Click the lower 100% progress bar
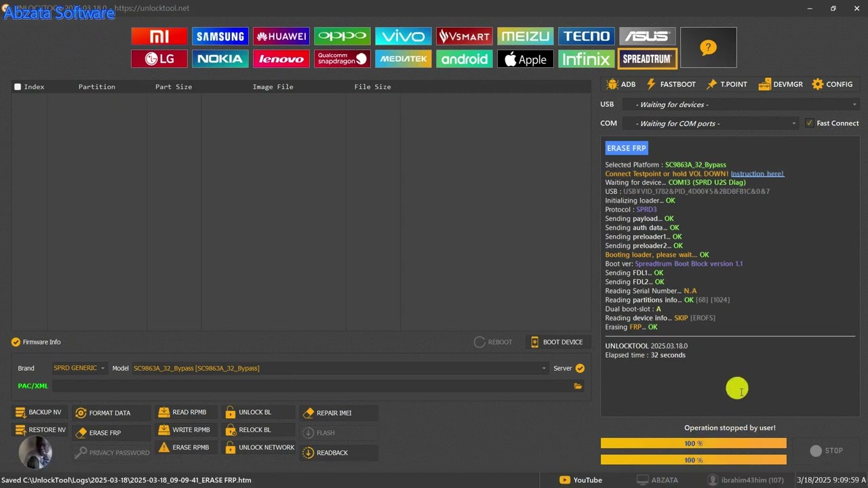 (x=694, y=460)
